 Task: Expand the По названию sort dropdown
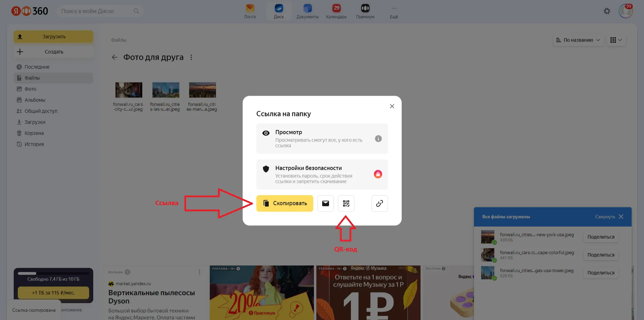[578, 40]
